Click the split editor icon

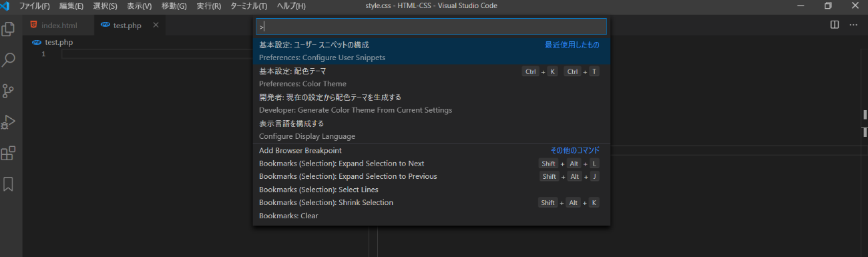coord(835,25)
